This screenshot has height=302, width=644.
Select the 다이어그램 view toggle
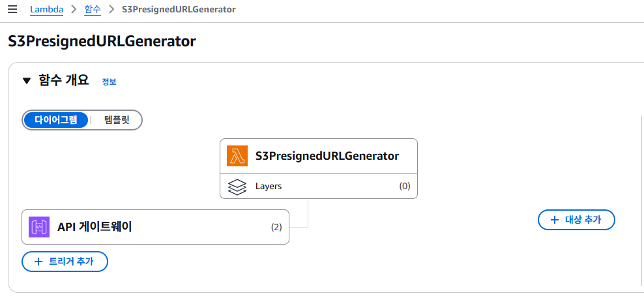[x=56, y=120]
